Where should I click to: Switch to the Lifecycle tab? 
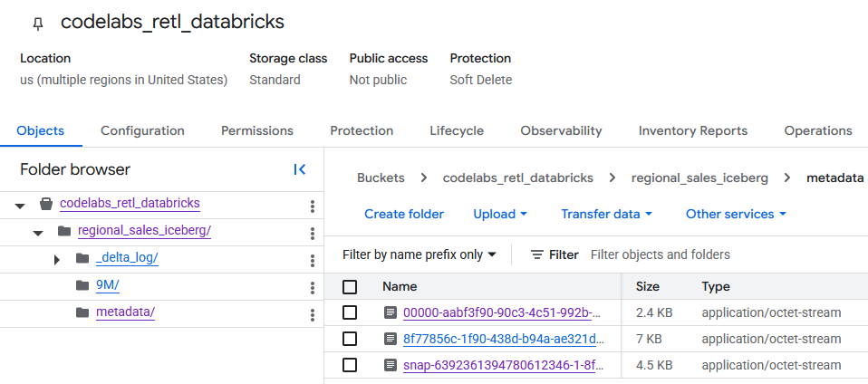click(x=457, y=130)
